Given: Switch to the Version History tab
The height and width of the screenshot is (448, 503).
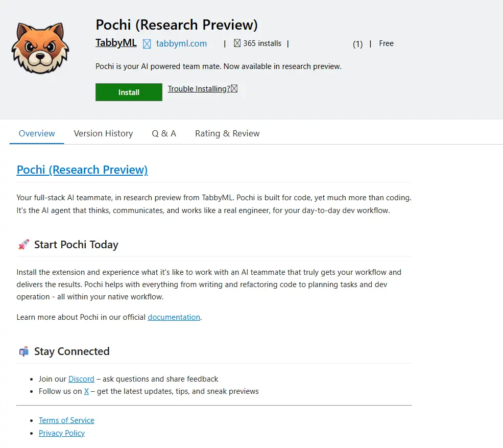Looking at the screenshot, I should 103,133.
